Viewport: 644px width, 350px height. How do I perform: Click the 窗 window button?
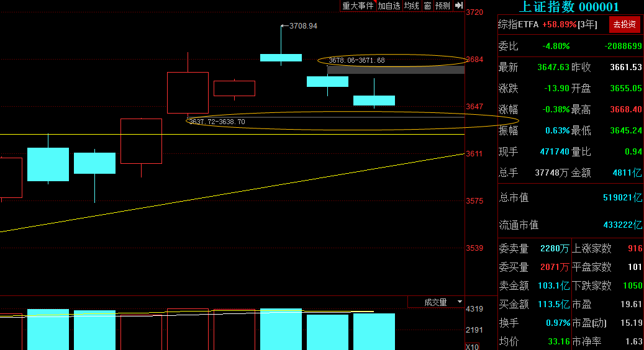click(x=427, y=6)
